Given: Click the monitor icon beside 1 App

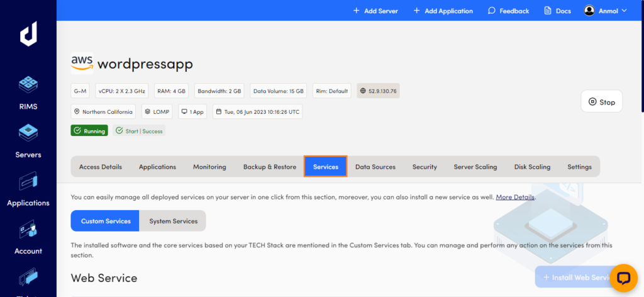Looking at the screenshot, I should 185,112.
